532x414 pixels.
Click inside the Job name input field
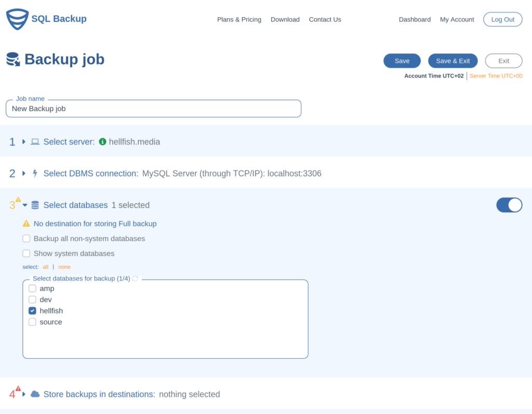click(x=153, y=108)
